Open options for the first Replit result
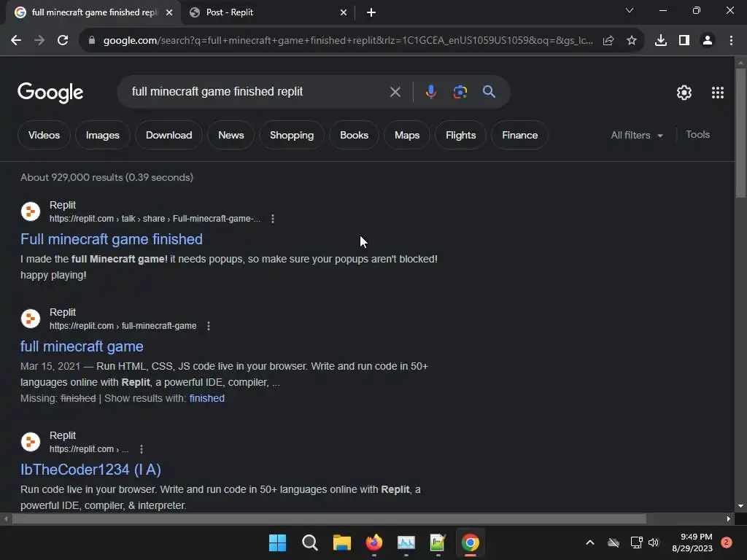This screenshot has width=747, height=560. tap(273, 219)
